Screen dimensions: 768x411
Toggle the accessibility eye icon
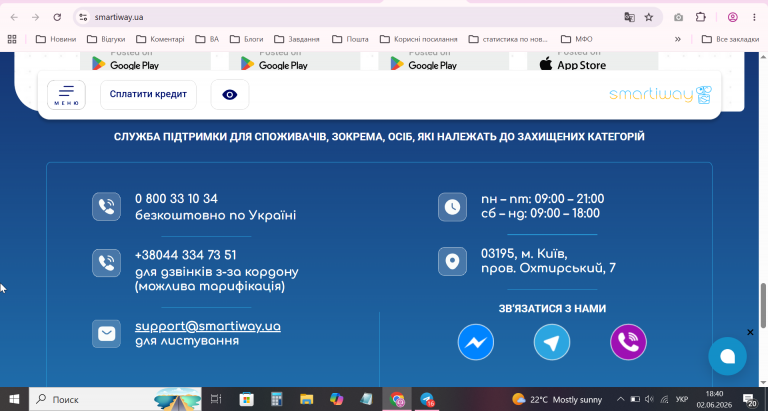(x=230, y=95)
